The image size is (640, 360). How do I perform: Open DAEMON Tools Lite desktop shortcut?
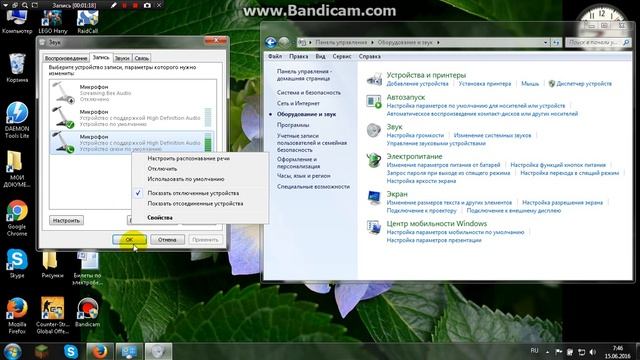pyautogui.click(x=17, y=120)
